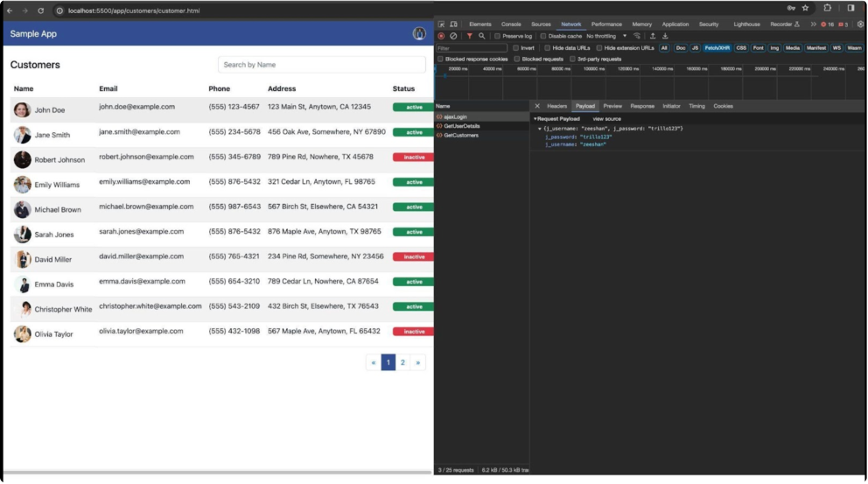The image size is (868, 484).
Task: Toggle the browser side panel icon
Action: coord(850,8)
